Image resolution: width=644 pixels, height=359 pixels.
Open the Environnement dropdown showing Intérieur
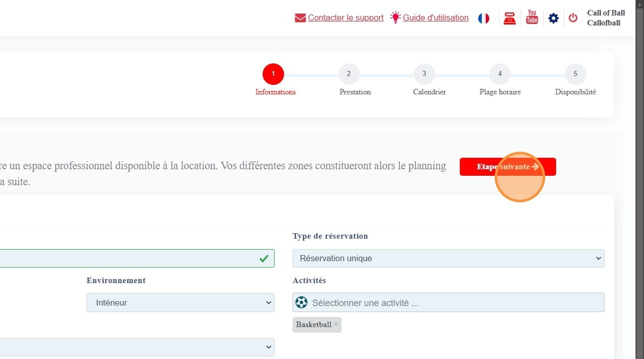(180, 303)
